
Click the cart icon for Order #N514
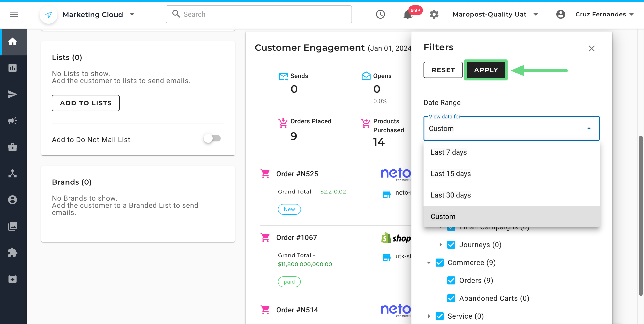coord(265,310)
